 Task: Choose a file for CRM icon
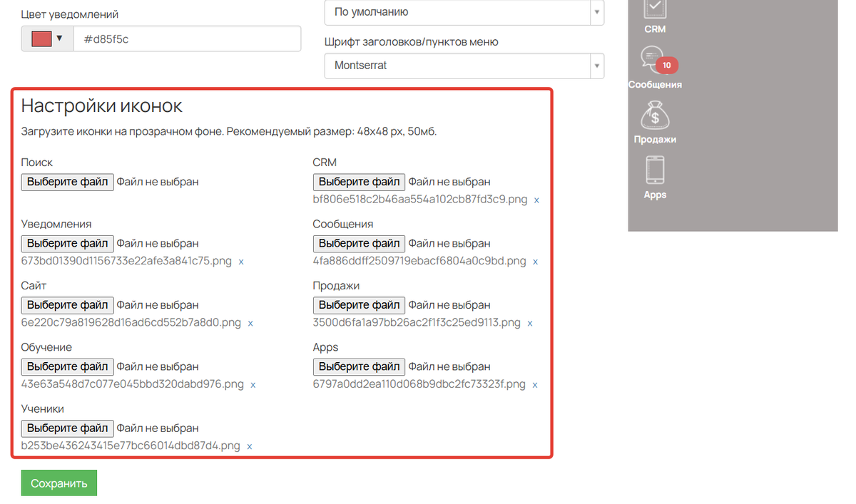point(360,182)
